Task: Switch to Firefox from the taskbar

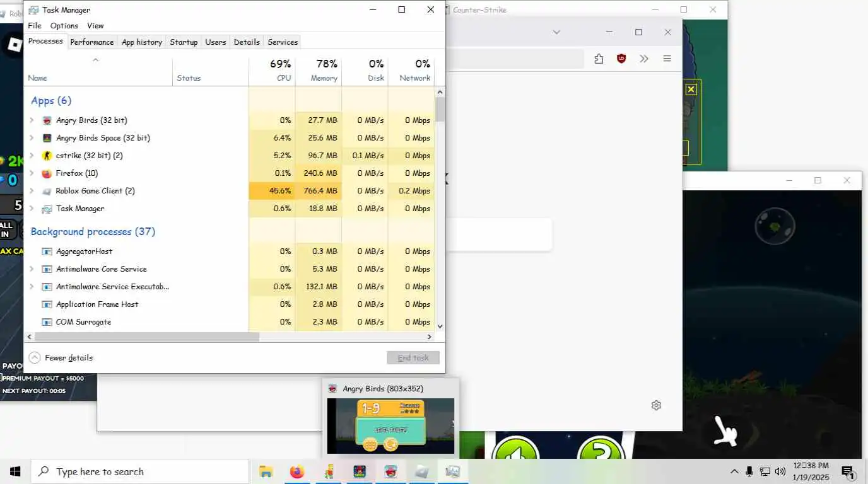Action: tap(297, 471)
